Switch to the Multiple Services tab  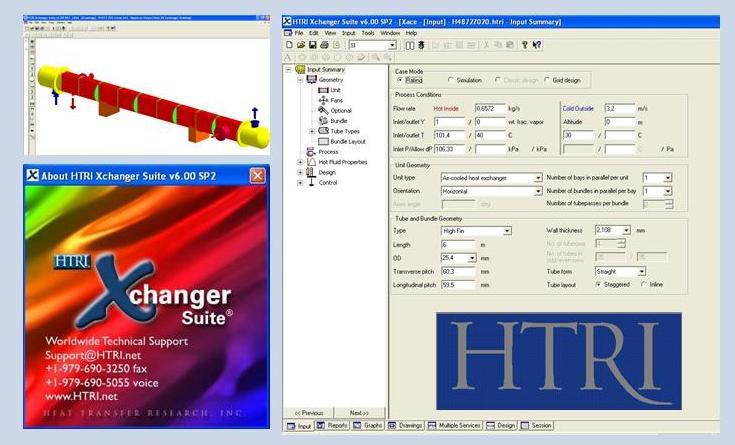[454, 425]
